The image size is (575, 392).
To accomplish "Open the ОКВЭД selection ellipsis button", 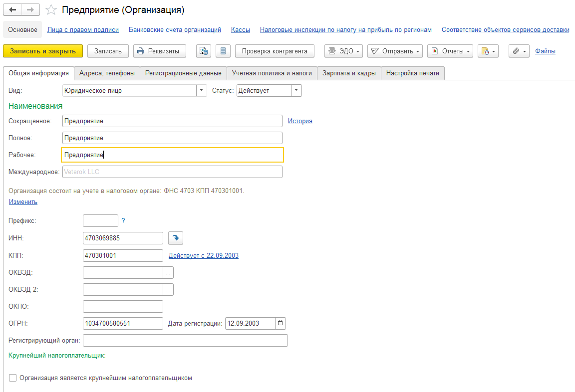I will tap(168, 273).
